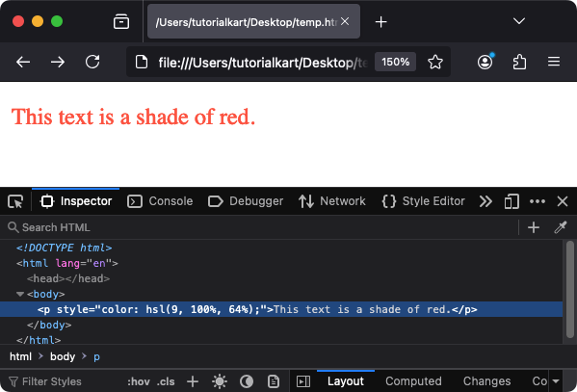
Task: Open the Layout sidebar tab
Action: pyautogui.click(x=346, y=381)
